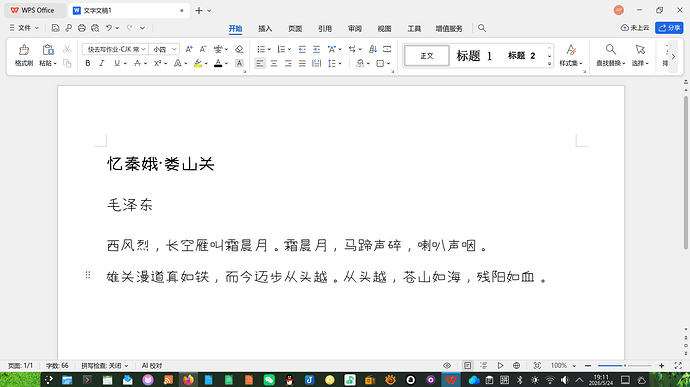
Task: Click the bulleted list icon
Action: point(261,49)
